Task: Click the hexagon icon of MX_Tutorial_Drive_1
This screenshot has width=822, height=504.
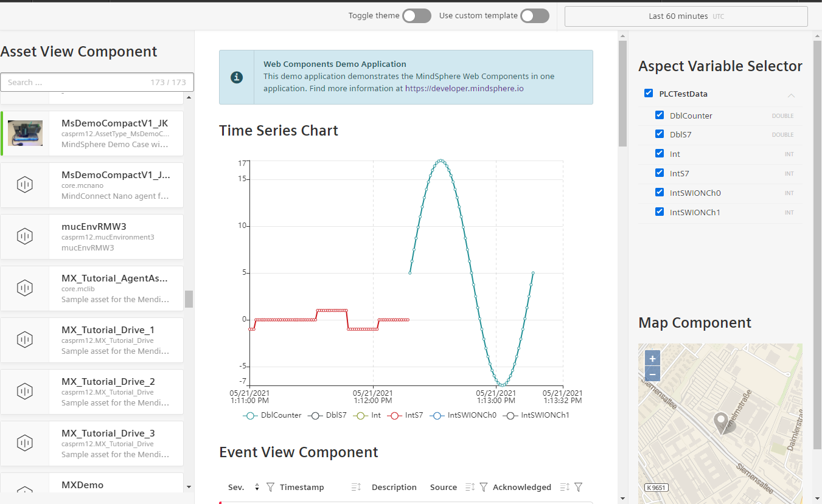Action: point(25,339)
